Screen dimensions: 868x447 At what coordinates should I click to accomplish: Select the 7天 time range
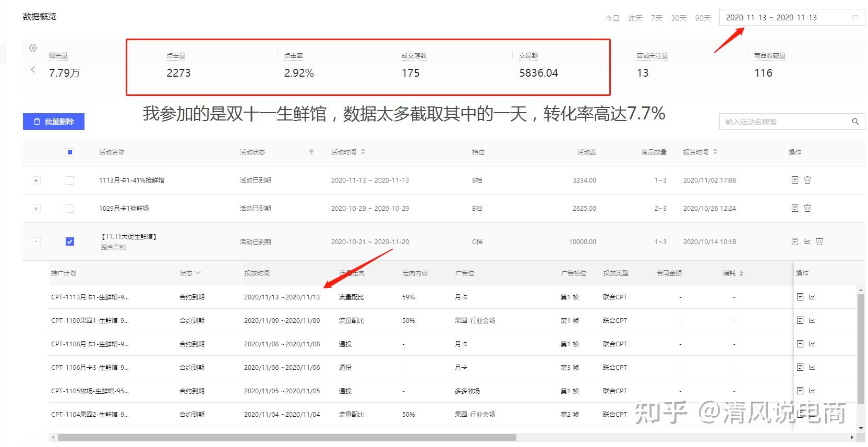click(657, 18)
